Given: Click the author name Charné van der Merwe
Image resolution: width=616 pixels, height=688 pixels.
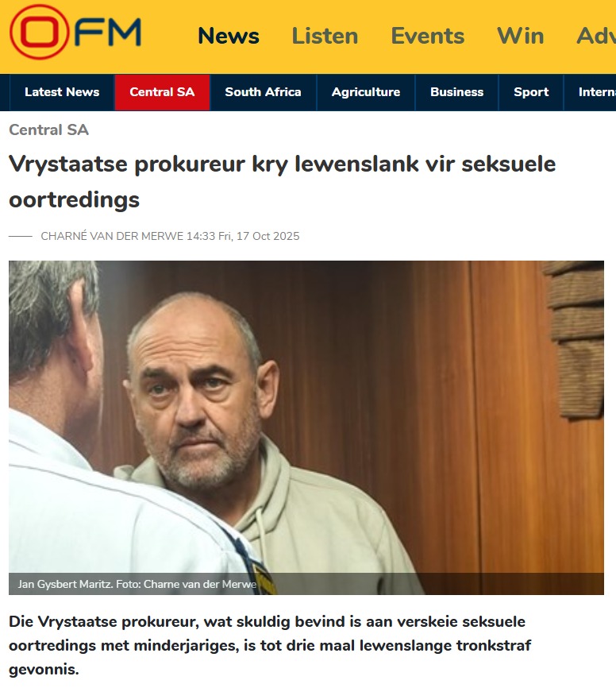Looking at the screenshot, I should [x=112, y=236].
